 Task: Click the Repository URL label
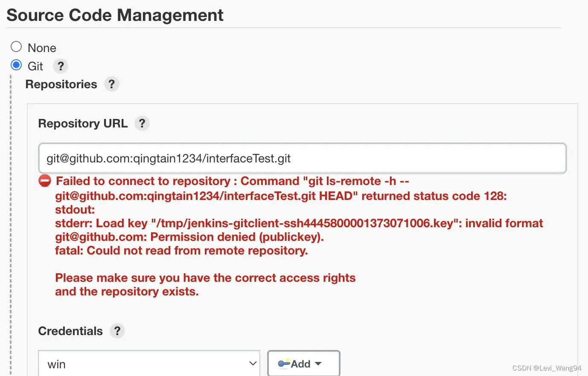pos(83,123)
